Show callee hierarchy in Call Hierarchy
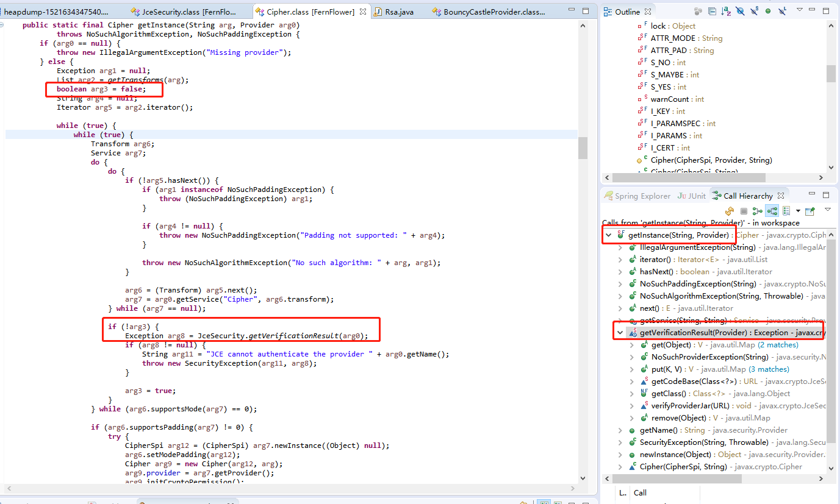The image size is (840, 504). 772,211
